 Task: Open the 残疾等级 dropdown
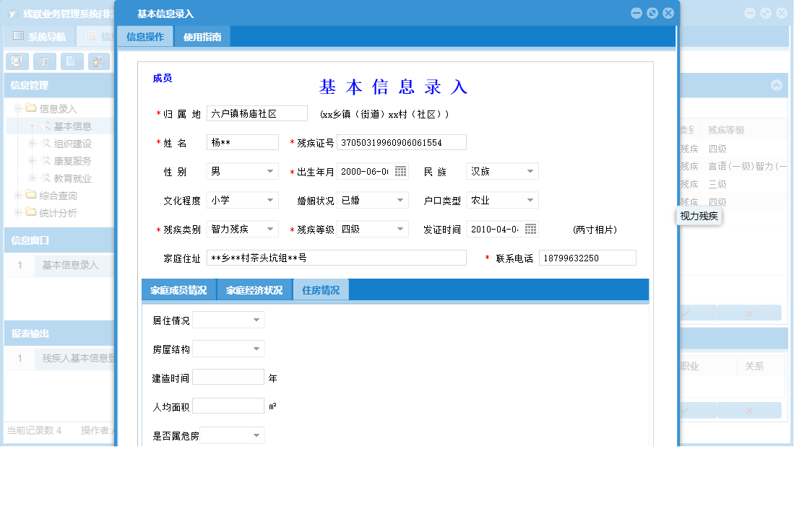402,229
